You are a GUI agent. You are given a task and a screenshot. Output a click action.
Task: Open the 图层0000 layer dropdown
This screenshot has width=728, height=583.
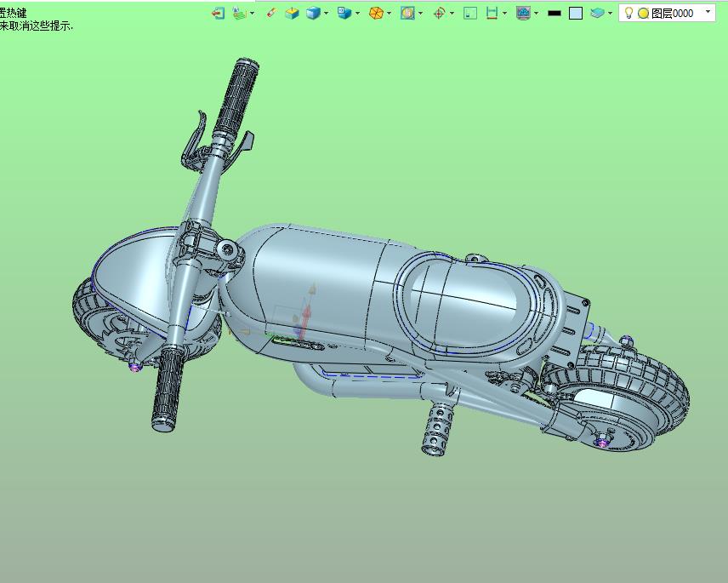point(708,12)
